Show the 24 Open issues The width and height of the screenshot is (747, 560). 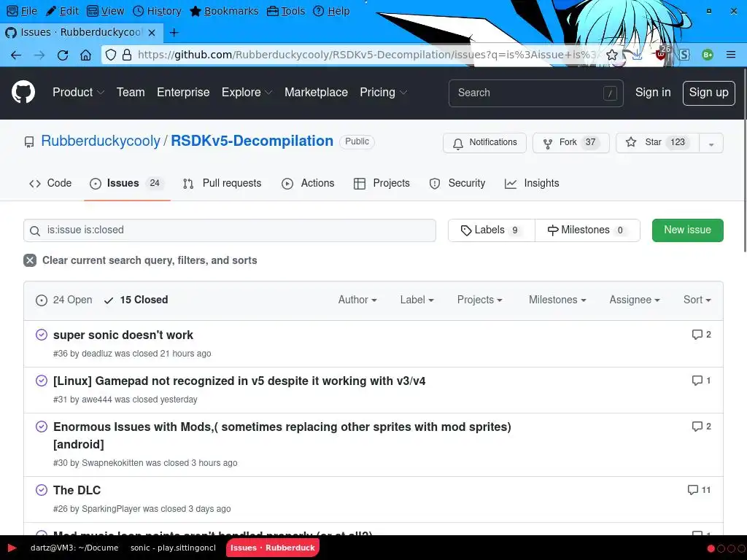64,300
